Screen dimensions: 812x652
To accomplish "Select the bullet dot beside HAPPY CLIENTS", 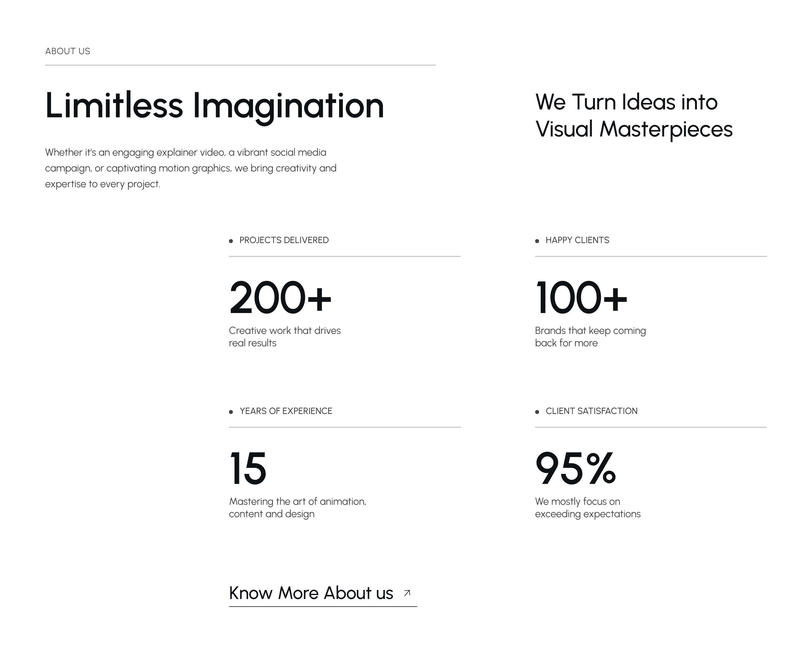I will tap(537, 240).
